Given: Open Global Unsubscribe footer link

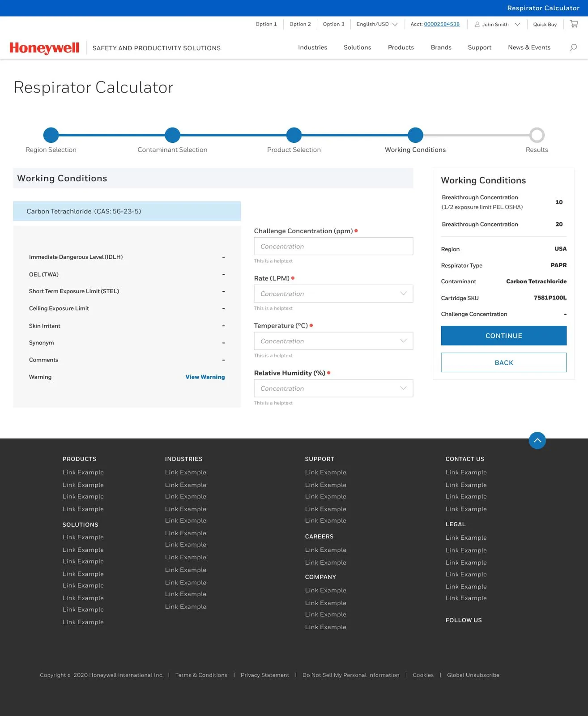Looking at the screenshot, I should pos(473,675).
